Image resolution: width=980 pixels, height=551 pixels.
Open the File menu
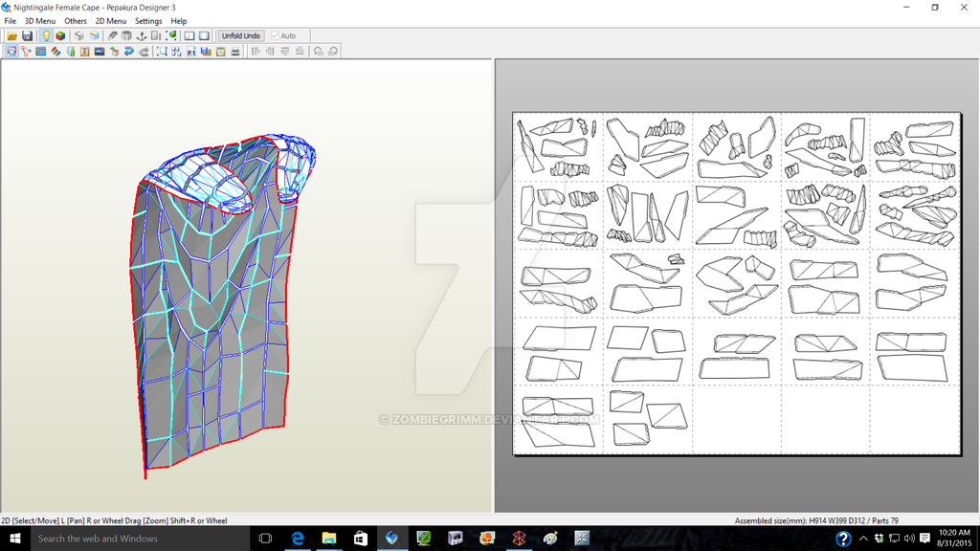tap(10, 21)
